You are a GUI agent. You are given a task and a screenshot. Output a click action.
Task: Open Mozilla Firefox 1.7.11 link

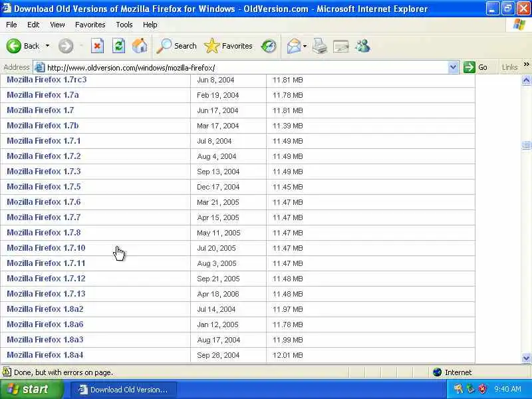coord(46,263)
